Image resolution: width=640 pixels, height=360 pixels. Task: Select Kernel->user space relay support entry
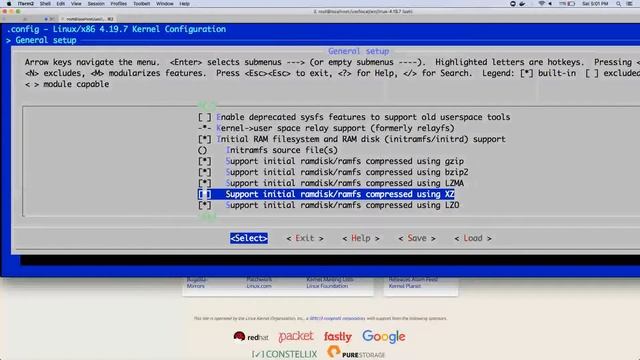[x=326, y=128]
